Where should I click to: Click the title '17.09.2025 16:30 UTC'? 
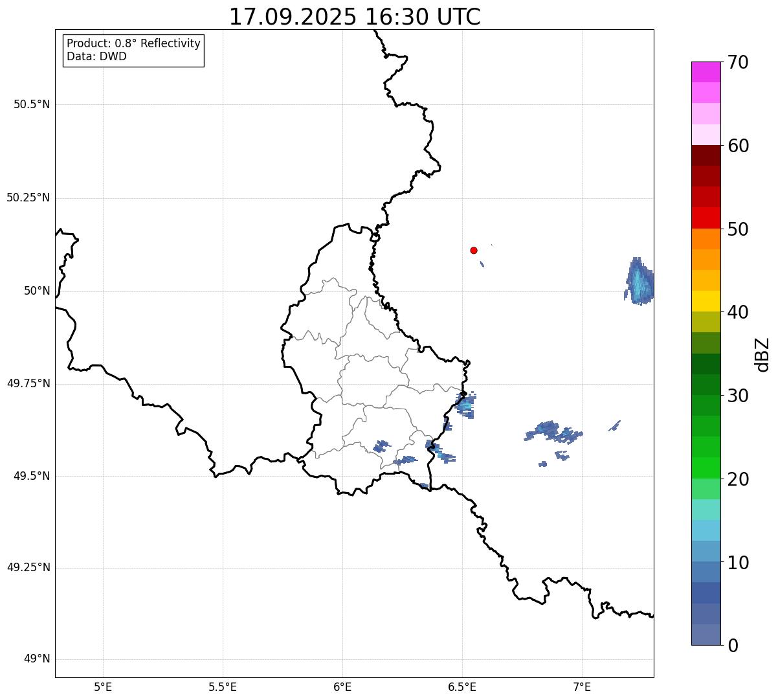tap(355, 17)
